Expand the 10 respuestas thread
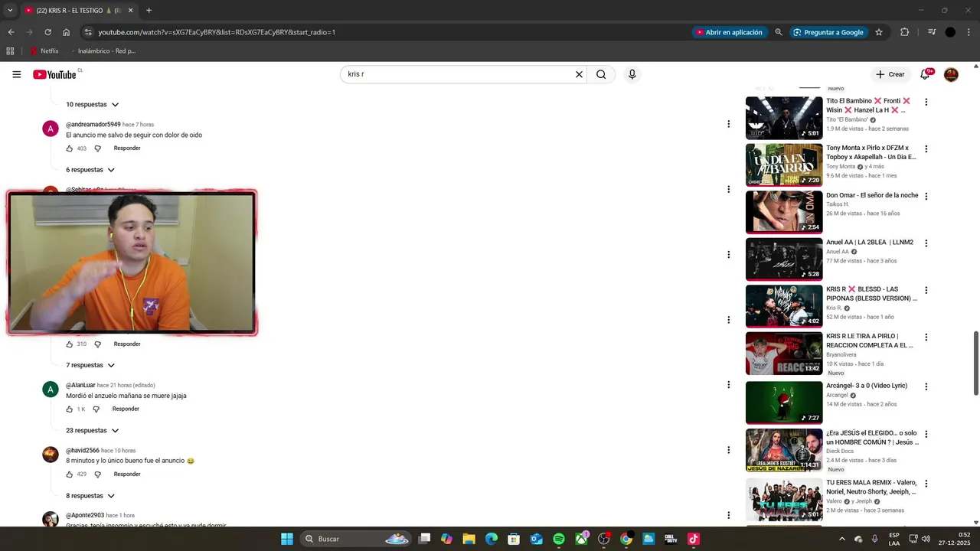This screenshot has height=551, width=980. click(x=92, y=104)
